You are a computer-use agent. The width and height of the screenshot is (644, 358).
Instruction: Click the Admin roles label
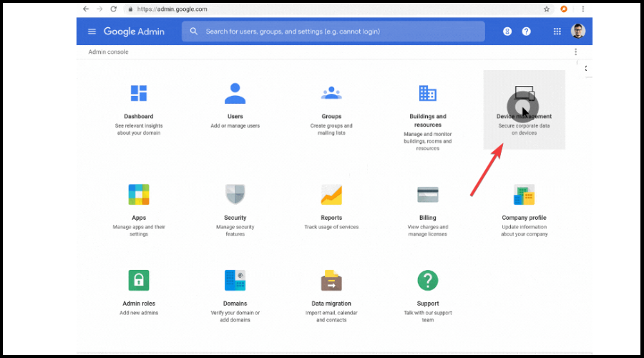pos(139,304)
